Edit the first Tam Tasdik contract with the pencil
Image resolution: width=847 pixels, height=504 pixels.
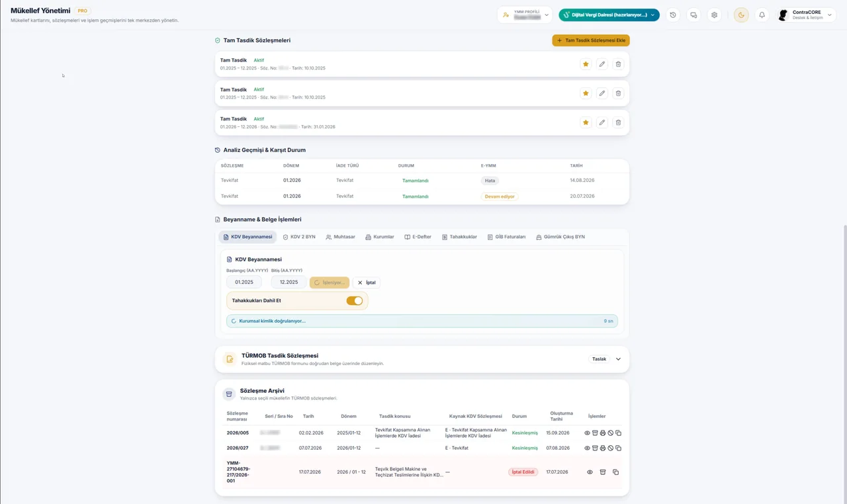tap(602, 64)
